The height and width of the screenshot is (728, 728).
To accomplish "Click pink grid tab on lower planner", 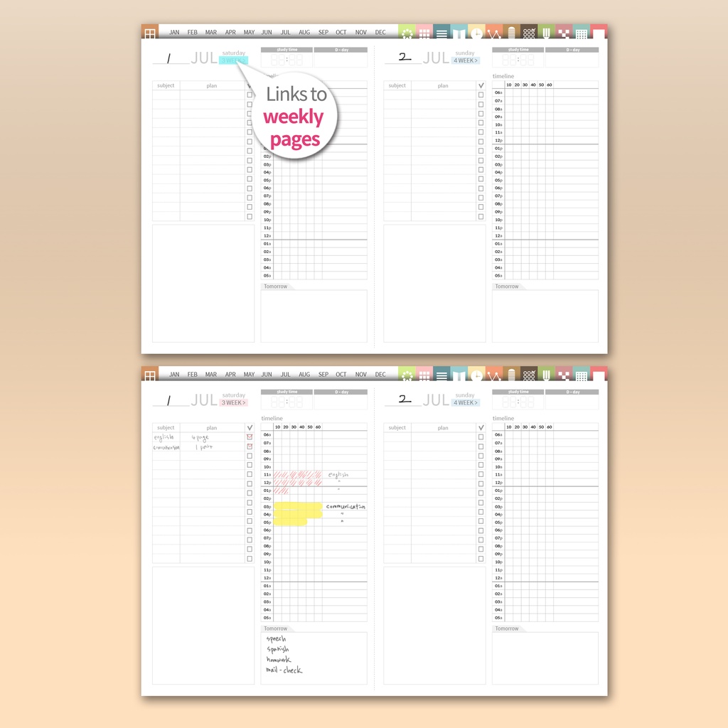I will 424,374.
